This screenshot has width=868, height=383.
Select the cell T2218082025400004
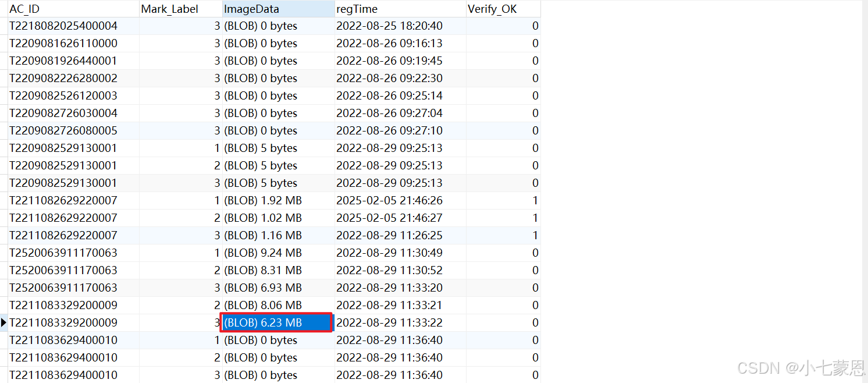coord(73,26)
